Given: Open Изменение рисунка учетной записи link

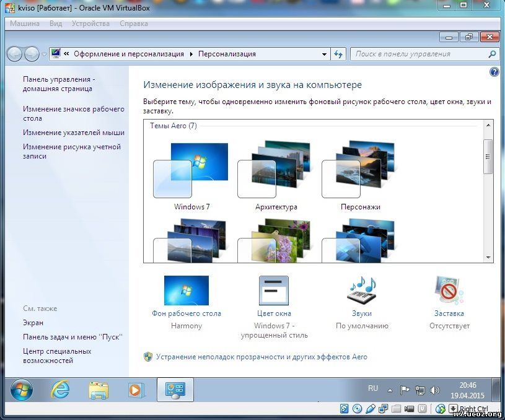Looking at the screenshot, I should pyautogui.click(x=71, y=151).
